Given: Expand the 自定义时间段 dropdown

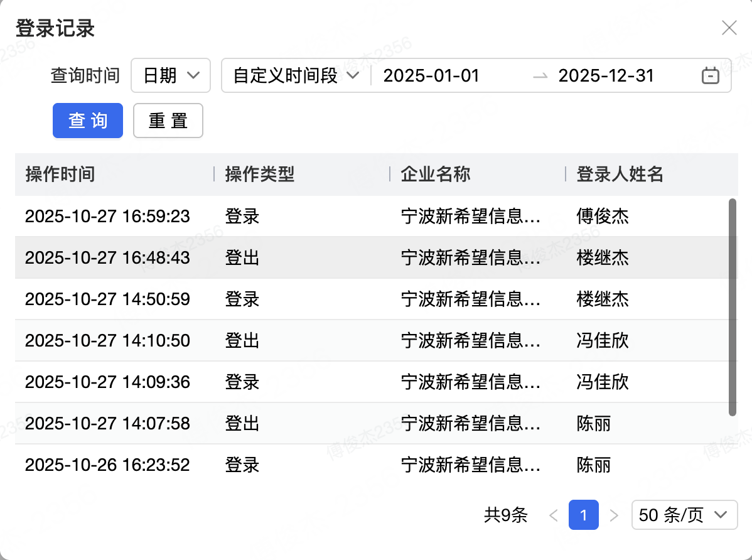Looking at the screenshot, I should [296, 76].
